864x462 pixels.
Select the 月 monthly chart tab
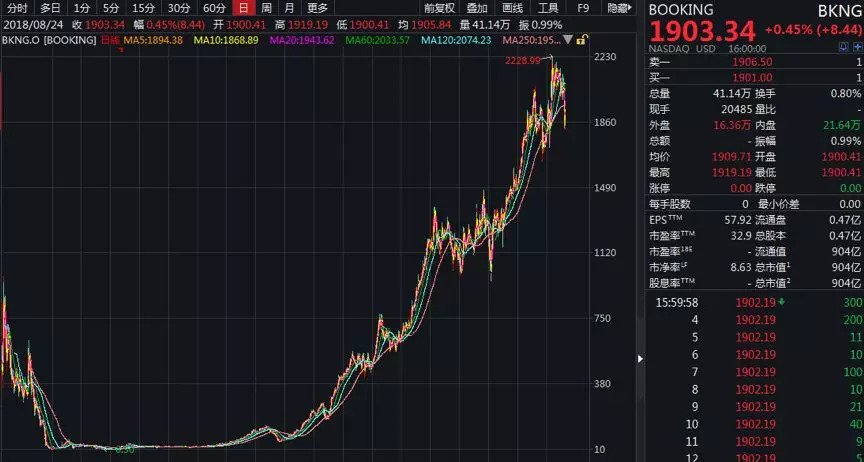(289, 8)
